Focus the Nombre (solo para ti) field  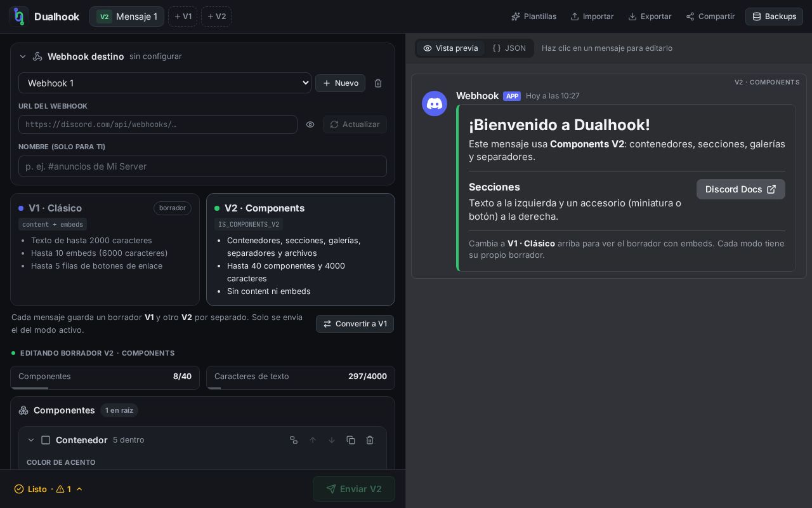click(x=202, y=166)
